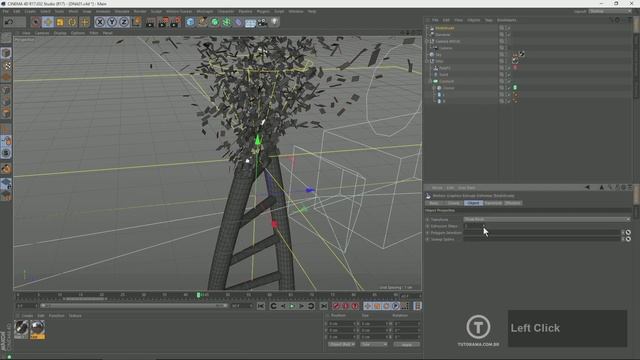Toggle Cloner row enable checkmark
The width and height of the screenshot is (640, 360).
point(509,88)
